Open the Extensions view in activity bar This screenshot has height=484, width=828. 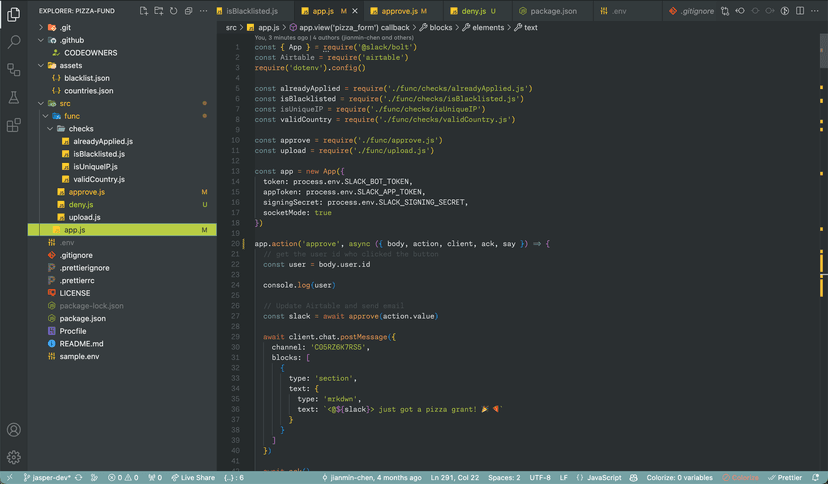tap(14, 126)
